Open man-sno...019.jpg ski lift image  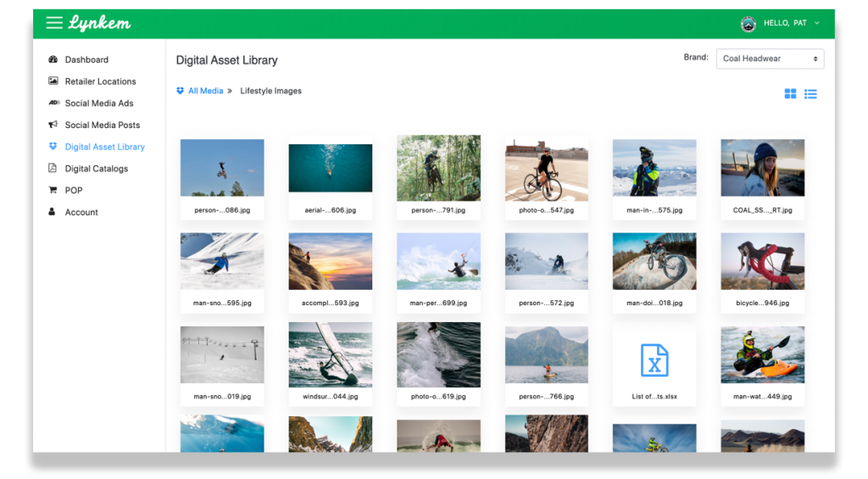222,354
